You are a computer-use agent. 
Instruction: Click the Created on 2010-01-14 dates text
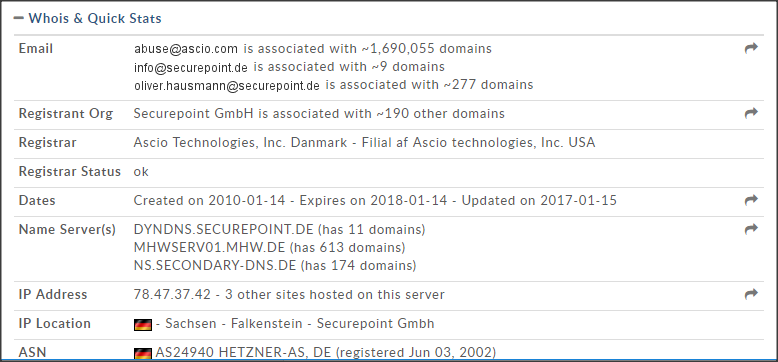coord(209,200)
